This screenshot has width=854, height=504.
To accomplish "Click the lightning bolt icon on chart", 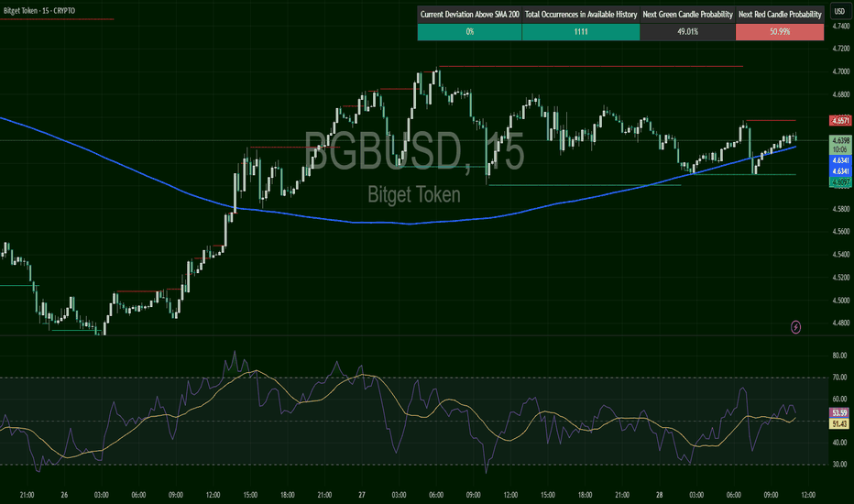I will pos(795,326).
